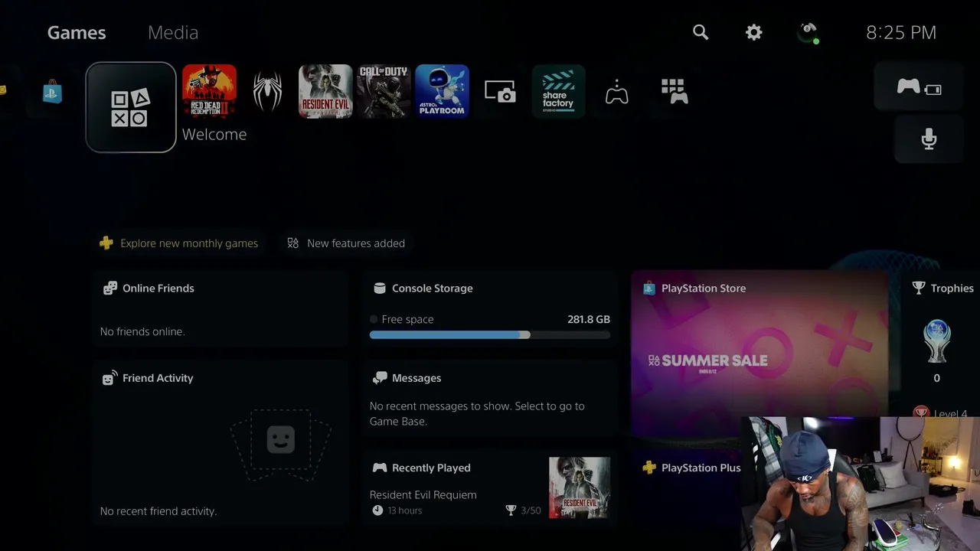Open the Trophies card header
Viewport: 980px width, 551px height.
coord(943,288)
